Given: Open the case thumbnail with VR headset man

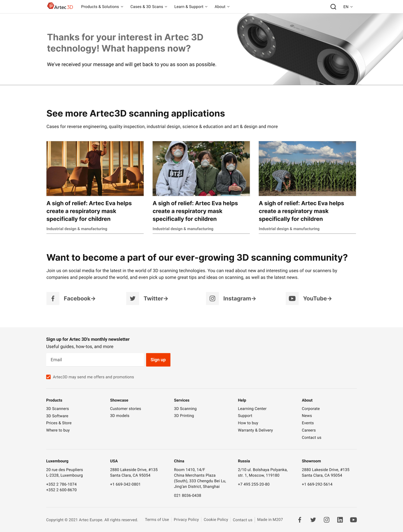Looking at the screenshot, I should point(95,168).
